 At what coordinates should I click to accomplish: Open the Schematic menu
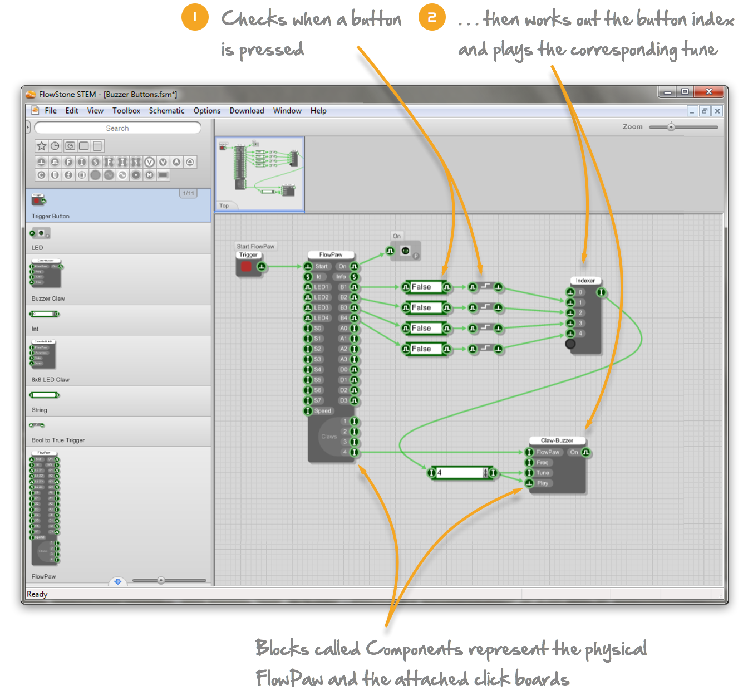click(166, 111)
